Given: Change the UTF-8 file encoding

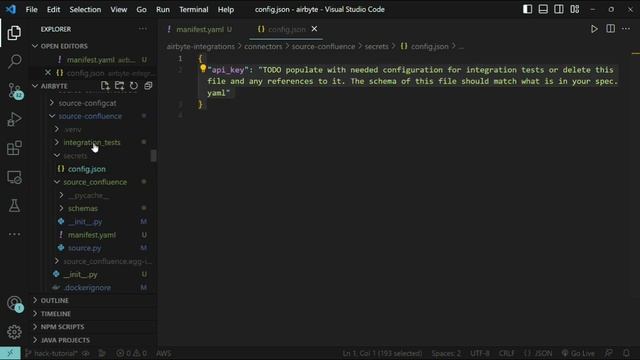Looking at the screenshot, I should click(x=480, y=353).
